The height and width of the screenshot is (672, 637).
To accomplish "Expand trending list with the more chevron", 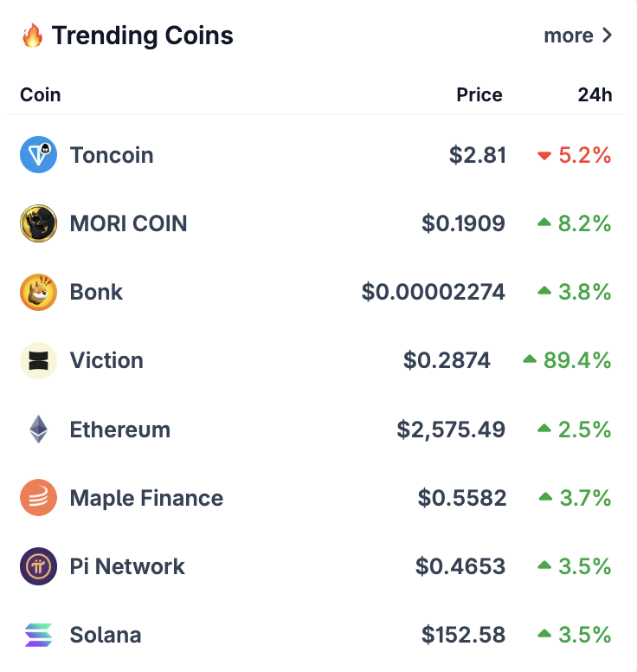I will pyautogui.click(x=607, y=36).
